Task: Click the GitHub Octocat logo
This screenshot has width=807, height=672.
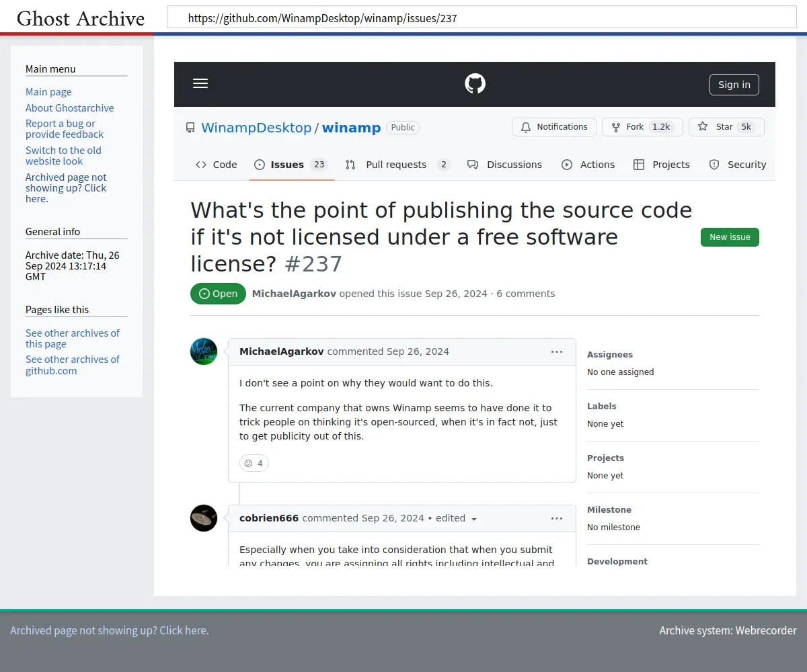Action: click(x=475, y=84)
